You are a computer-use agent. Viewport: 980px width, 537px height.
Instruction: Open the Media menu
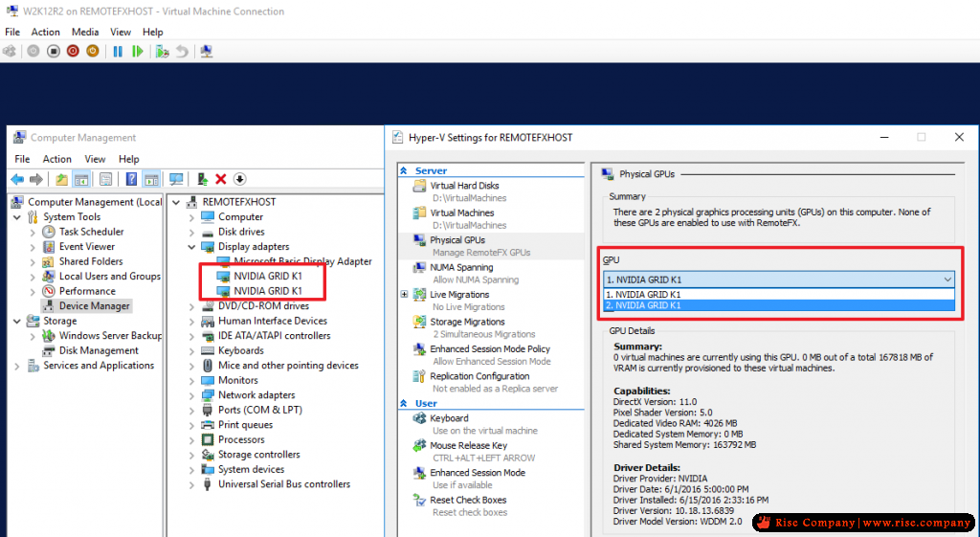click(85, 32)
